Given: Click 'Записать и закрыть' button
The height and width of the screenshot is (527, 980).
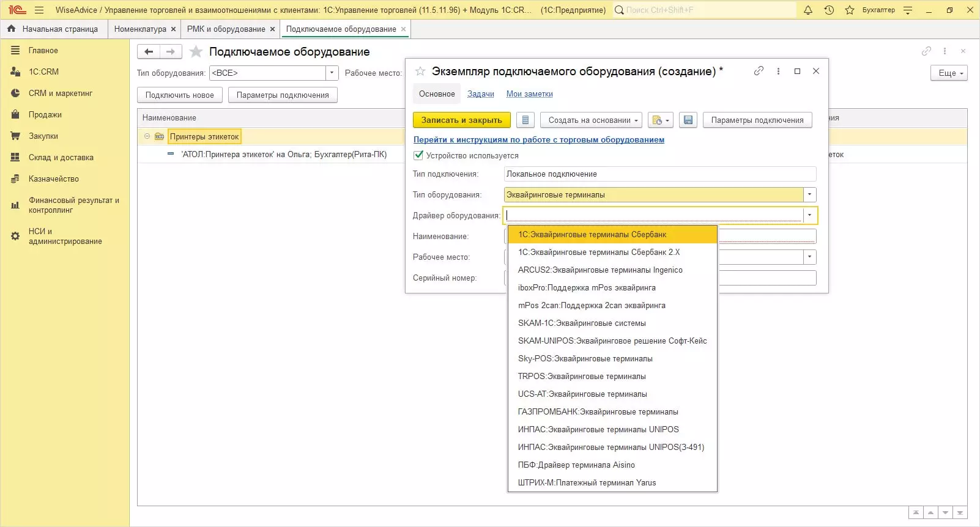Looking at the screenshot, I should point(461,120).
